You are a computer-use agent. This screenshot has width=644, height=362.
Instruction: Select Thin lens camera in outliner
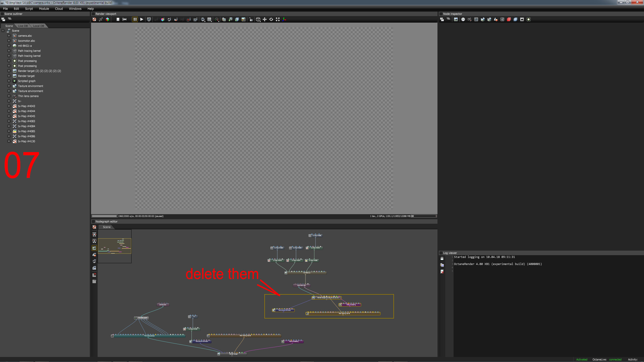tap(28, 96)
